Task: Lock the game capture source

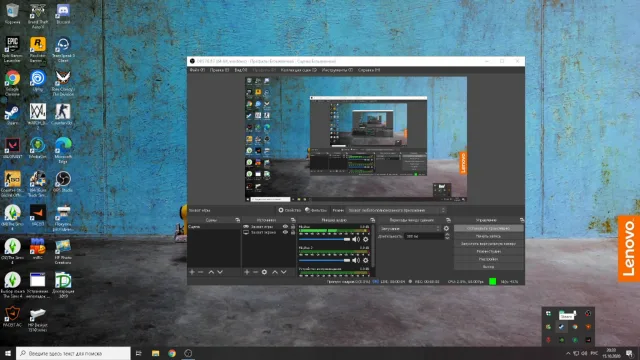Action: pos(293,227)
